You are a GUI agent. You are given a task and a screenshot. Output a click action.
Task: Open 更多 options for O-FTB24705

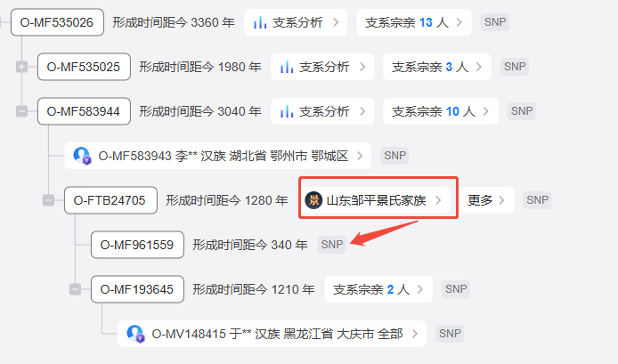pos(487,200)
